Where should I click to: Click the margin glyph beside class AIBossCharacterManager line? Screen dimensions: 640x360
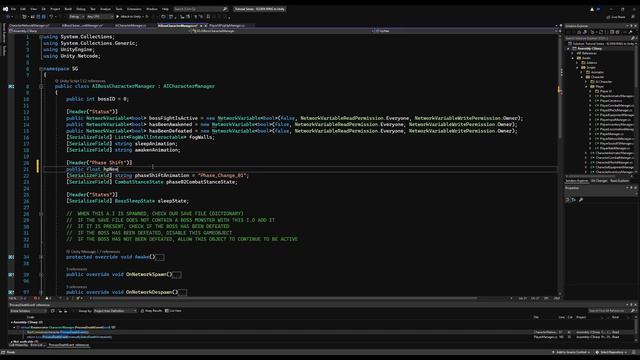11,86
